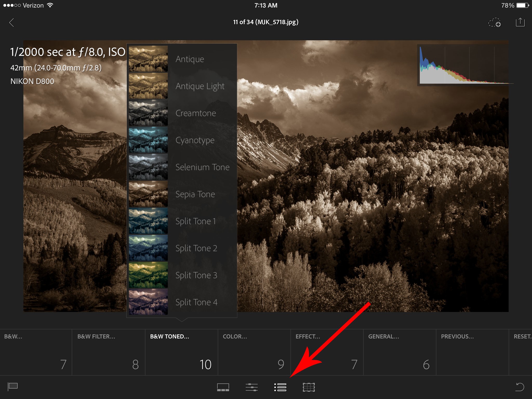
Task: Tap the flag pick icon
Action: point(13,387)
